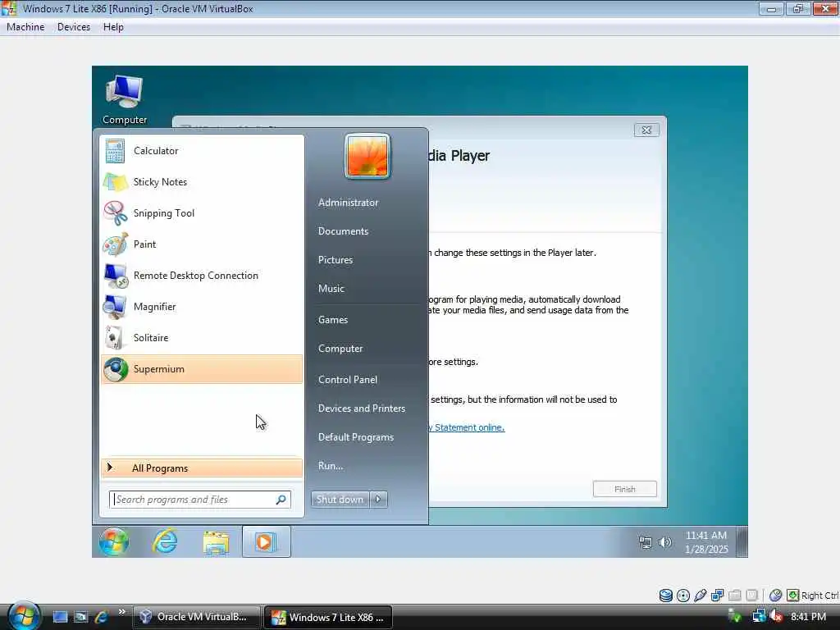Screen dimensions: 840x630
Task: Click the user account flower picture
Action: [x=367, y=156]
